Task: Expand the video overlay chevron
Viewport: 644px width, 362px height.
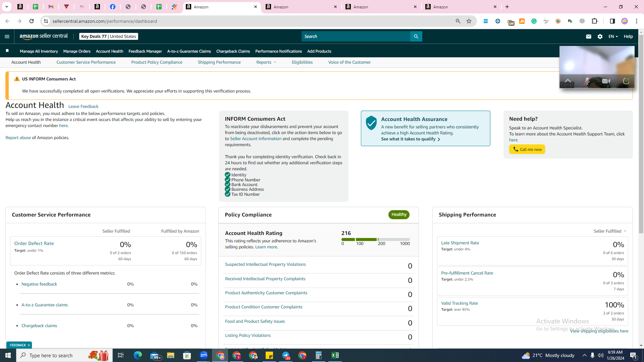Action: tap(568, 80)
